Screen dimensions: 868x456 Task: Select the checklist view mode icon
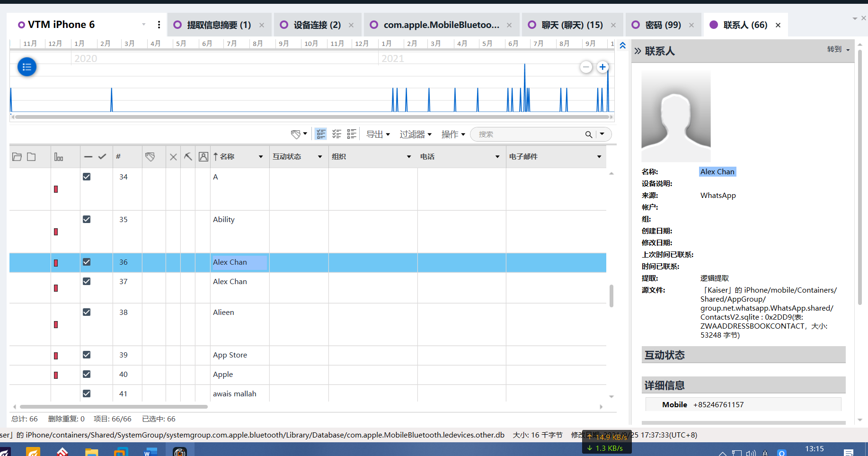[337, 134]
